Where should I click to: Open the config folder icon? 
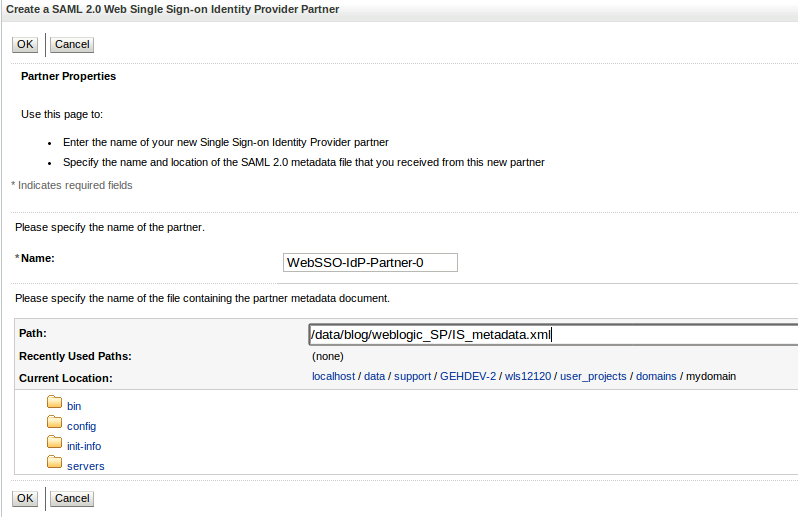[x=54, y=422]
